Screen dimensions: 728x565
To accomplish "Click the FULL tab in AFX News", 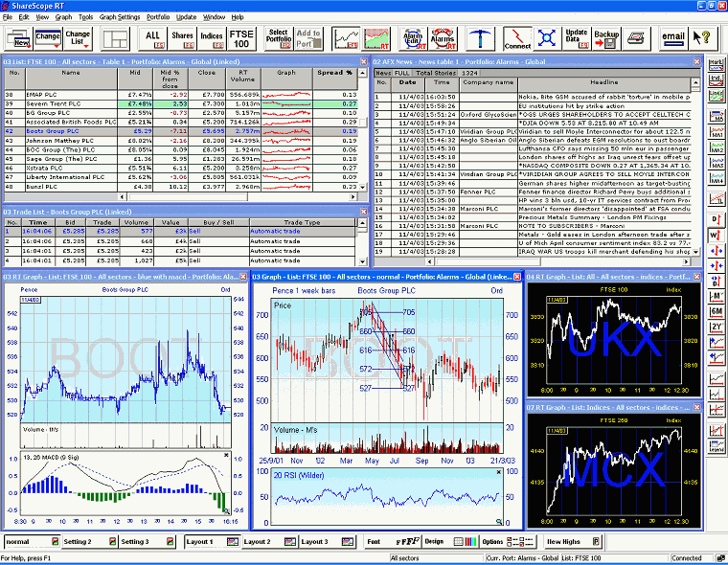I will click(x=402, y=73).
